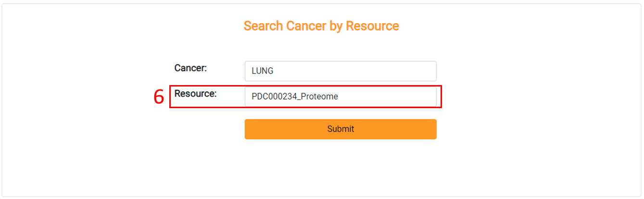Click the orange Submit button

[341, 129]
